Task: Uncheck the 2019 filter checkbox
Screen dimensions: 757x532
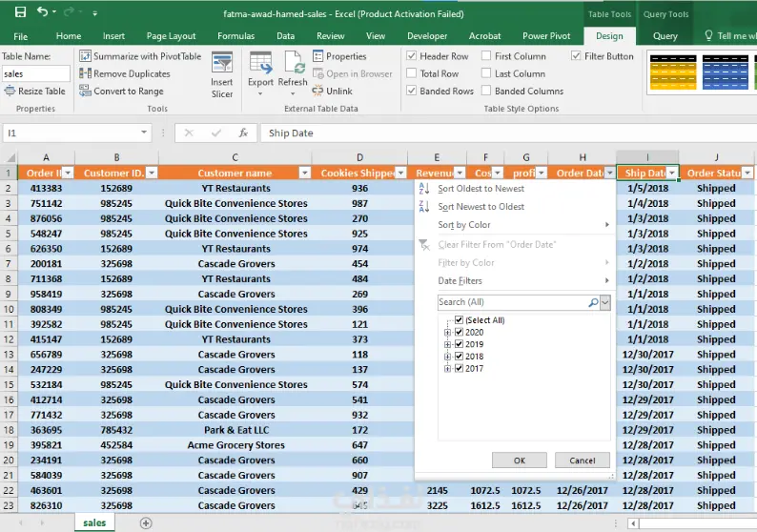Action: tap(460, 344)
